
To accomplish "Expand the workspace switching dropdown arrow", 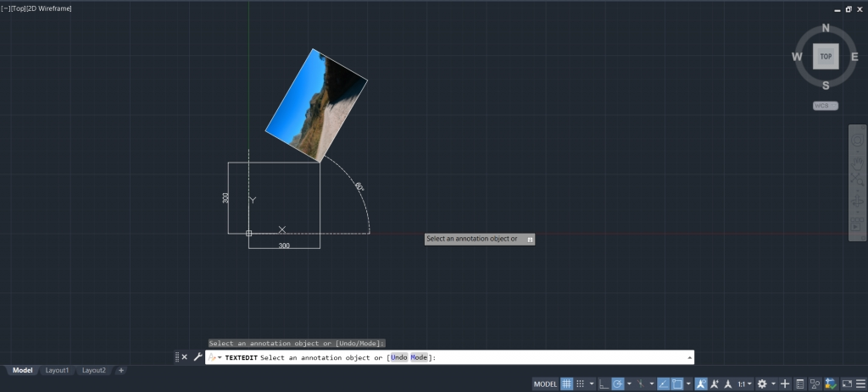I will (x=773, y=384).
